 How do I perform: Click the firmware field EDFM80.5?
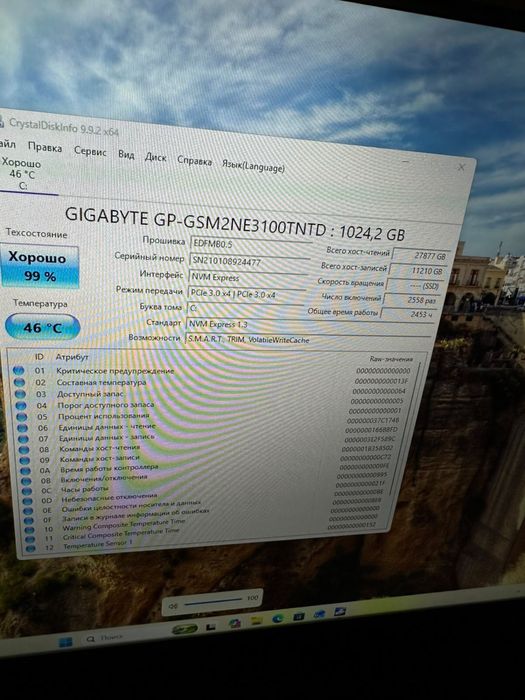pos(250,245)
